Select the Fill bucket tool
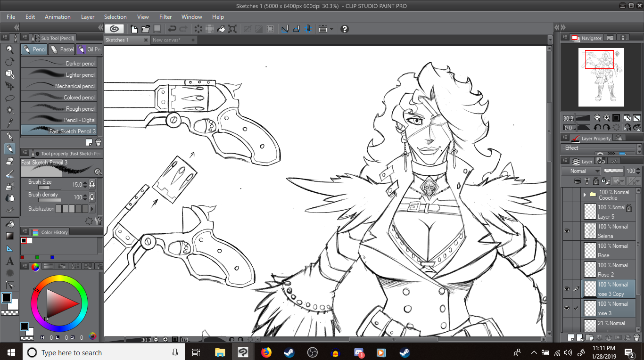 9,224
